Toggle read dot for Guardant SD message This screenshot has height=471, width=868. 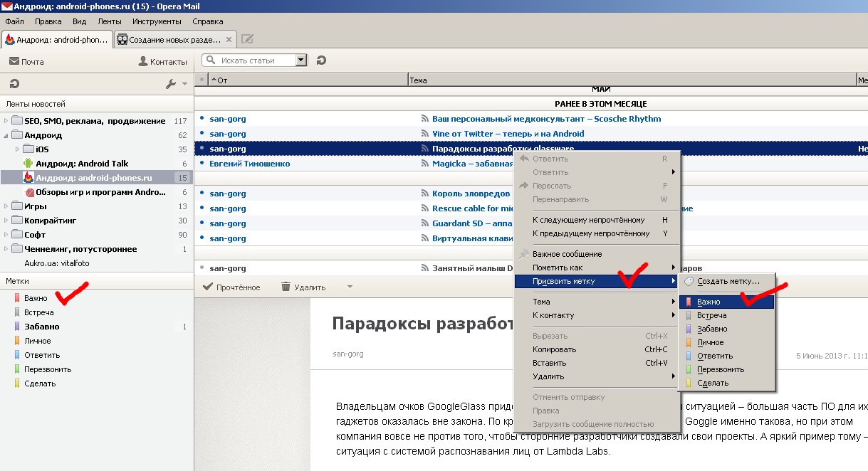point(202,223)
